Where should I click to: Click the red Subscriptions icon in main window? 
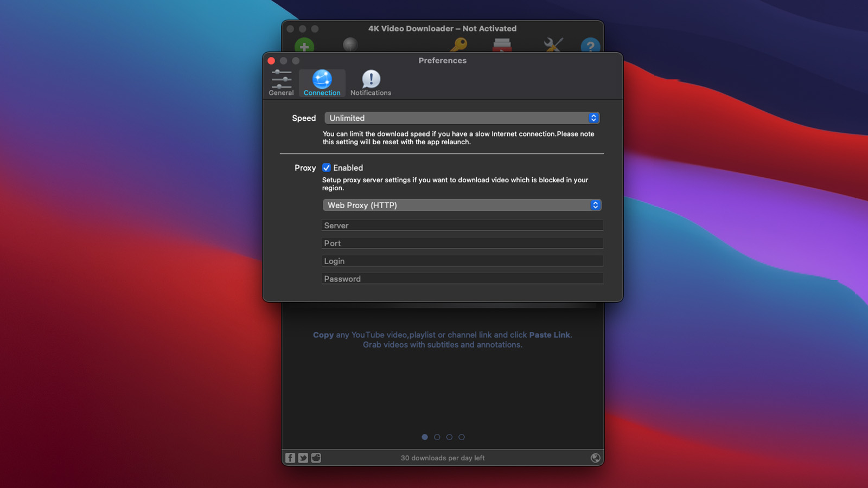click(x=502, y=45)
